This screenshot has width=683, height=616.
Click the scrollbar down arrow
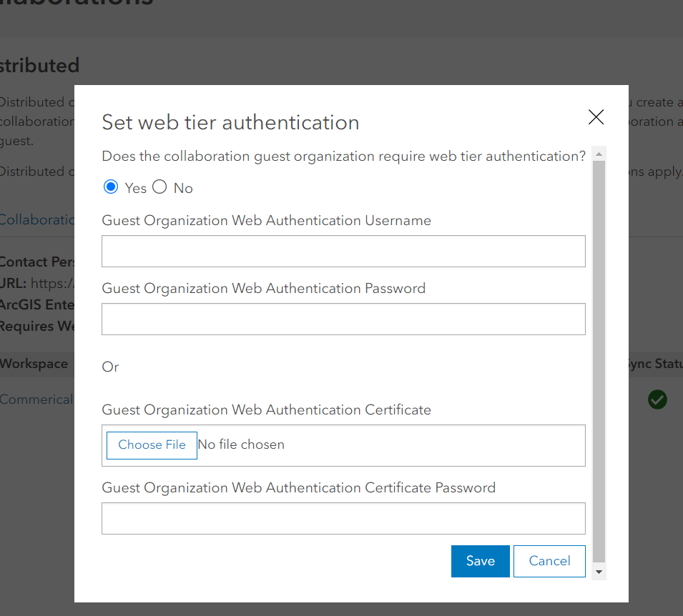pyautogui.click(x=599, y=572)
